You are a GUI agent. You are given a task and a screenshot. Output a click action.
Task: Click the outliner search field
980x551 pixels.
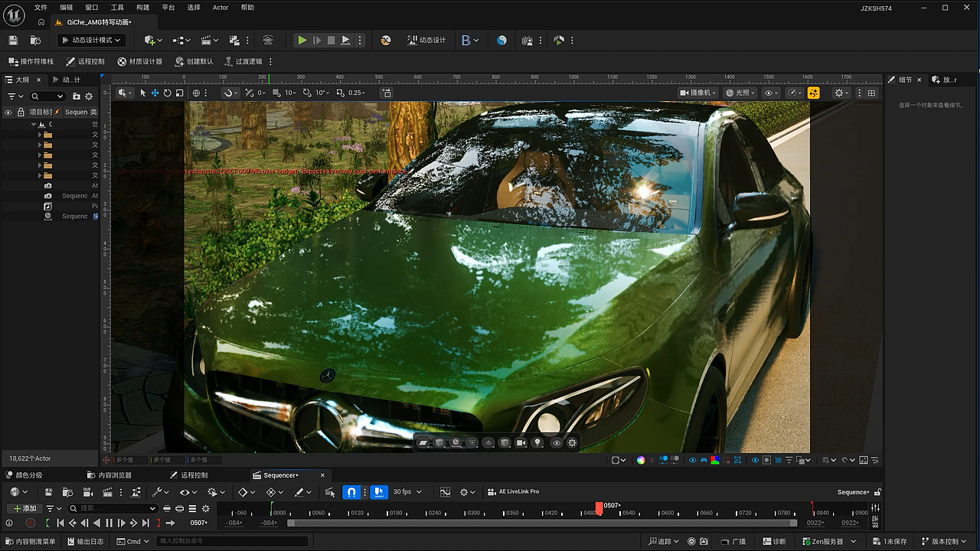(x=47, y=96)
